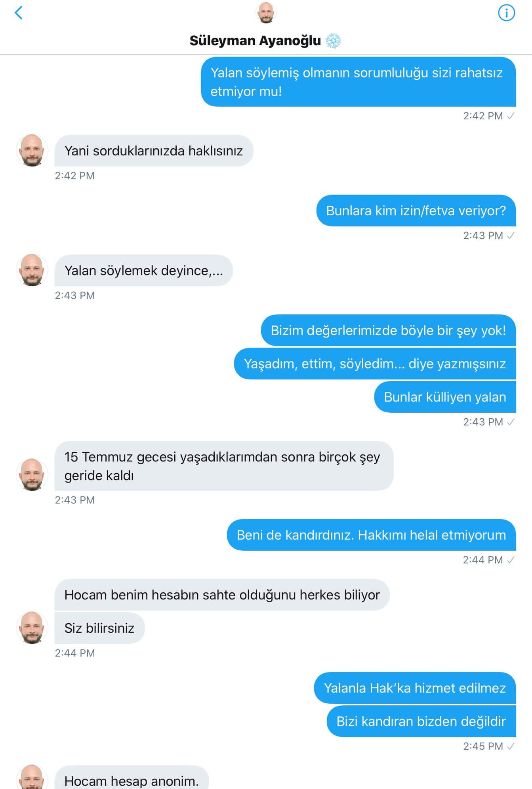Tap the avatar beside 'Hocam hesap anonim.'
The width and height of the screenshot is (532, 789).
pyautogui.click(x=32, y=777)
